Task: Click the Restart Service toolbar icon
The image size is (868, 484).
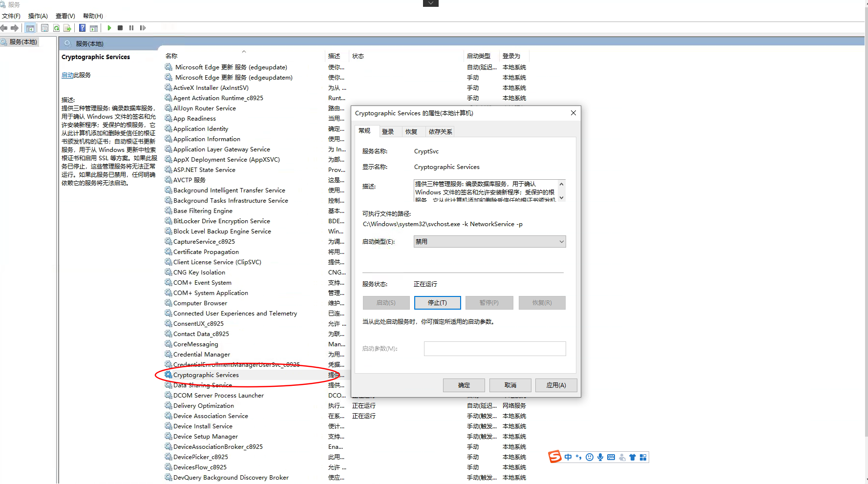Action: tap(143, 28)
